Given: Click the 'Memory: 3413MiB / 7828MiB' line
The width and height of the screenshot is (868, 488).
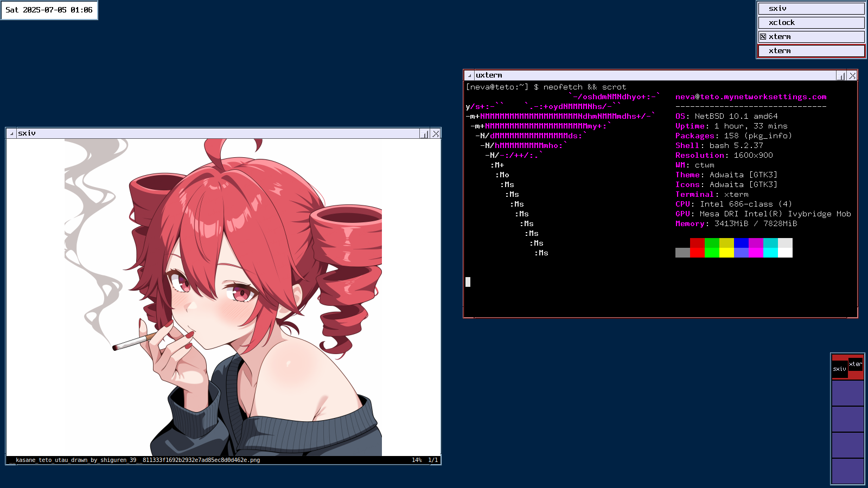Looking at the screenshot, I should [736, 224].
